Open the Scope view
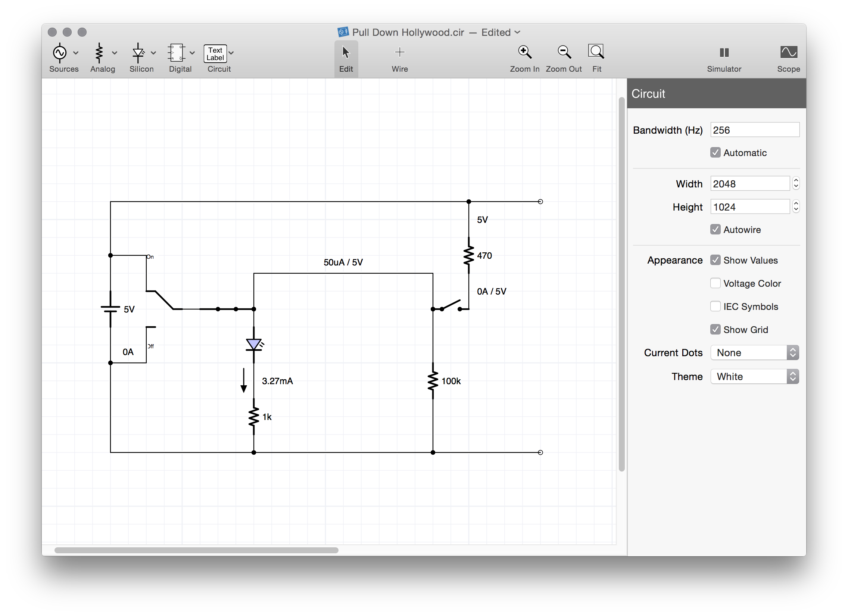The height and width of the screenshot is (616, 848). click(788, 53)
